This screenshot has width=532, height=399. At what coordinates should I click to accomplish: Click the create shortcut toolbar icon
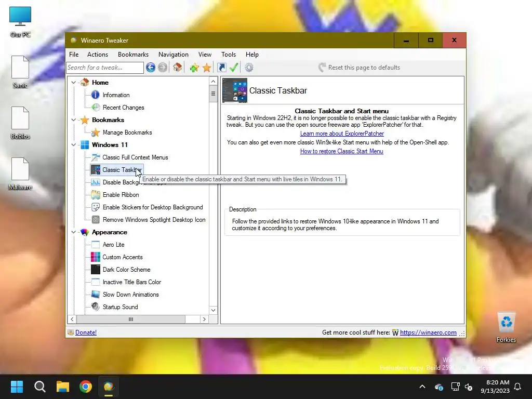point(221,68)
